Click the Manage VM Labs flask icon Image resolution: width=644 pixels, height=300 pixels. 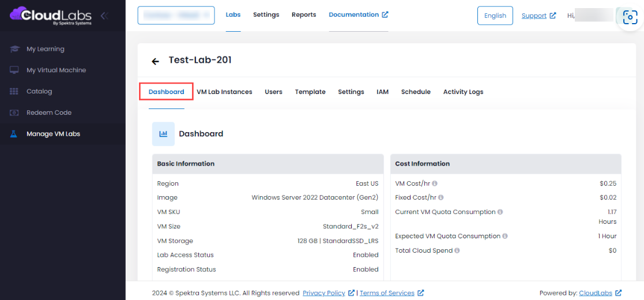tap(14, 134)
